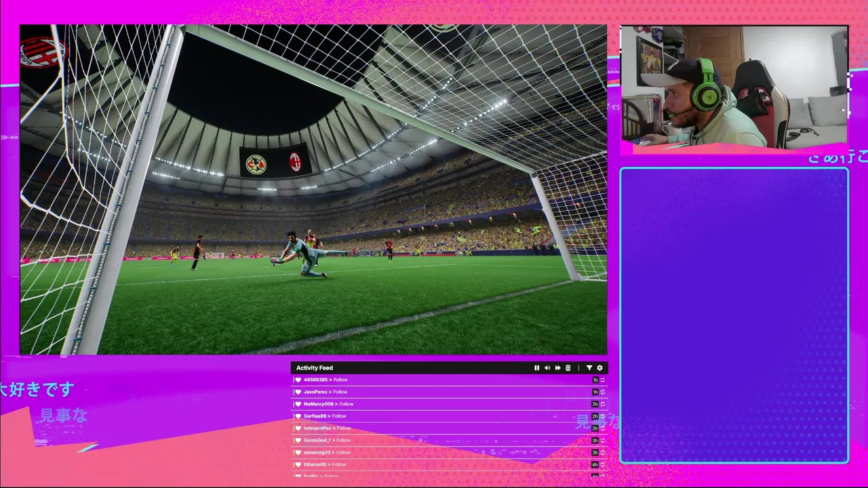Select the 'Garfias89 > Follow' entry text

click(325, 416)
